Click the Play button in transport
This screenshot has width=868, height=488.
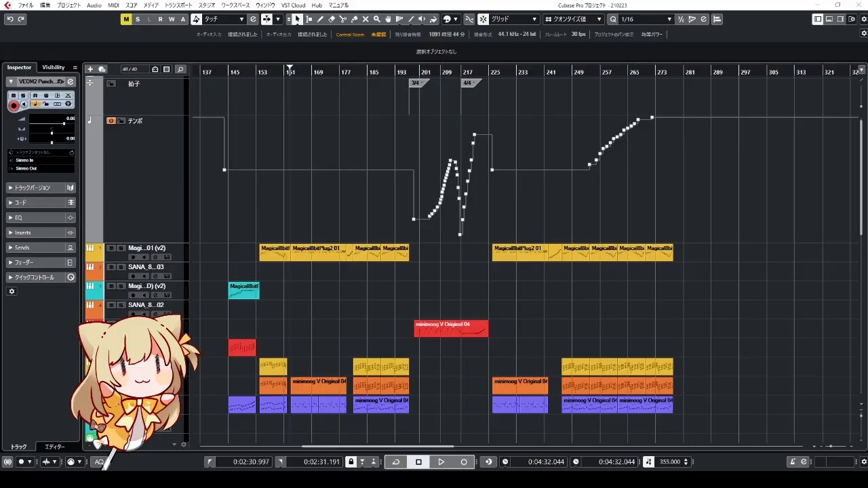tap(441, 462)
